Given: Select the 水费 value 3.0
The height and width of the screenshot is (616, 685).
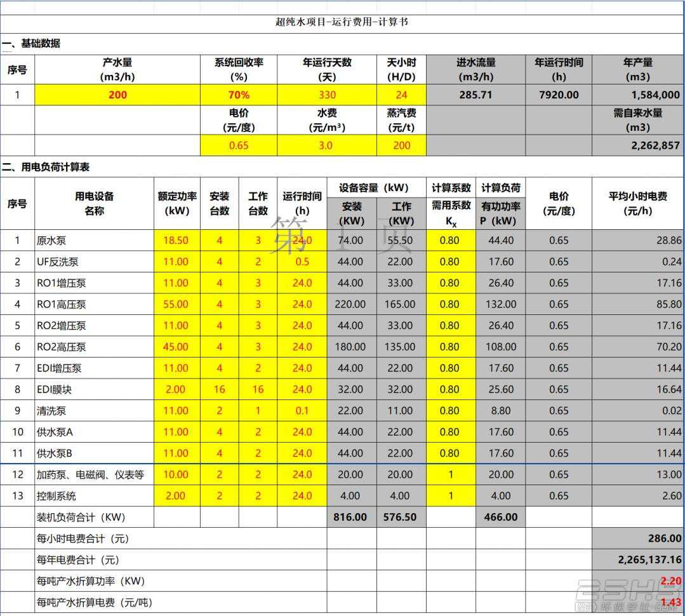Looking at the screenshot, I should pos(327,145).
